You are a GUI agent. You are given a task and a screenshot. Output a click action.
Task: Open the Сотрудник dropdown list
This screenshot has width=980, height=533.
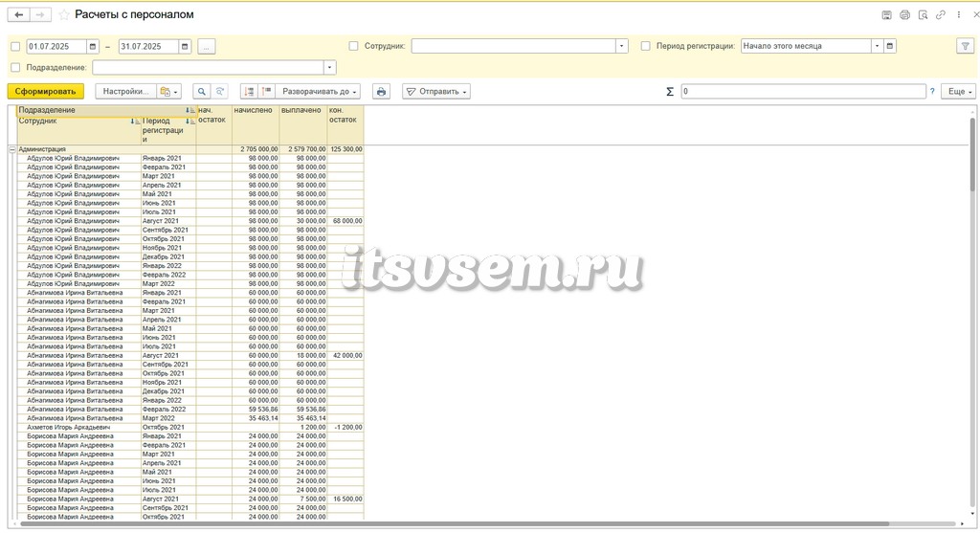coord(621,46)
